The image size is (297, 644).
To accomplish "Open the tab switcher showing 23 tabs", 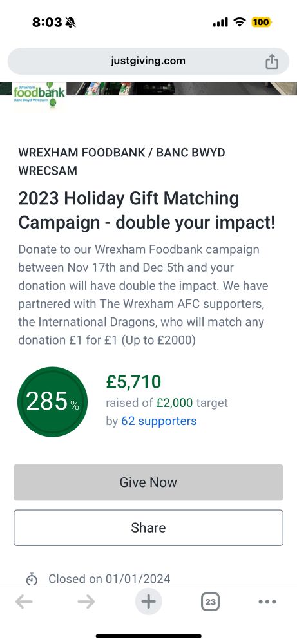I will [x=210, y=602].
